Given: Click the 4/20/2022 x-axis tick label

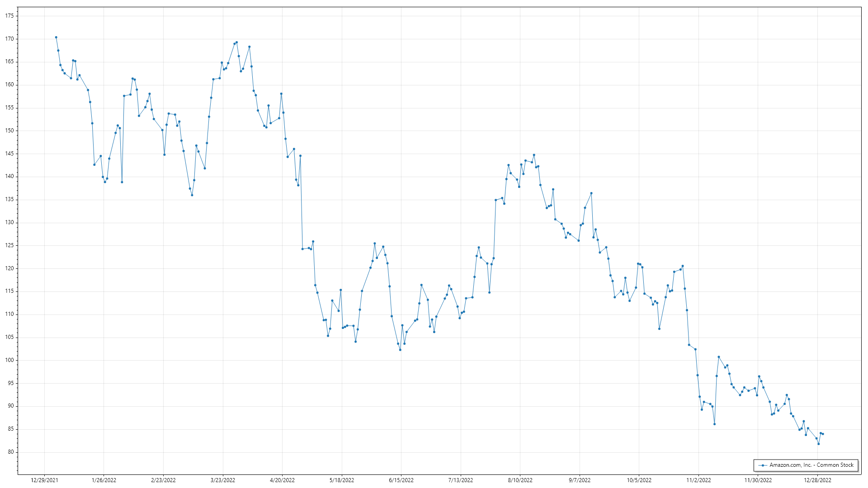Looking at the screenshot, I should point(282,480).
